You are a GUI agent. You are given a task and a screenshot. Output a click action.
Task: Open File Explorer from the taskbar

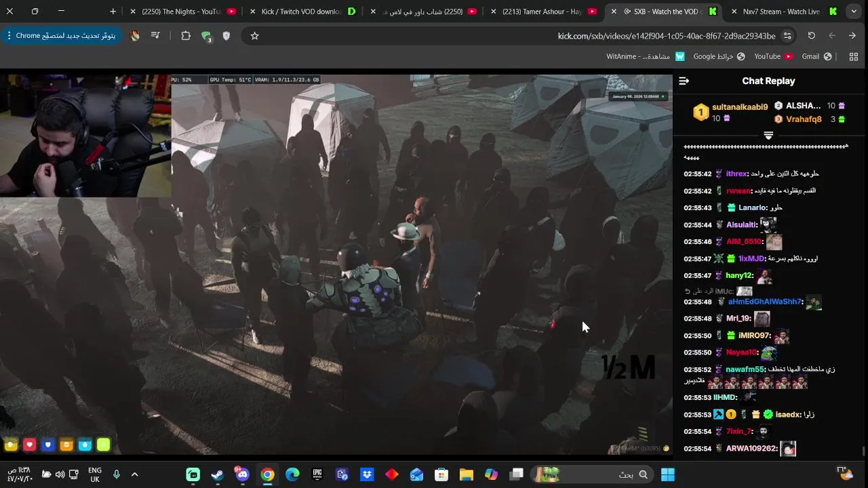[x=467, y=474]
